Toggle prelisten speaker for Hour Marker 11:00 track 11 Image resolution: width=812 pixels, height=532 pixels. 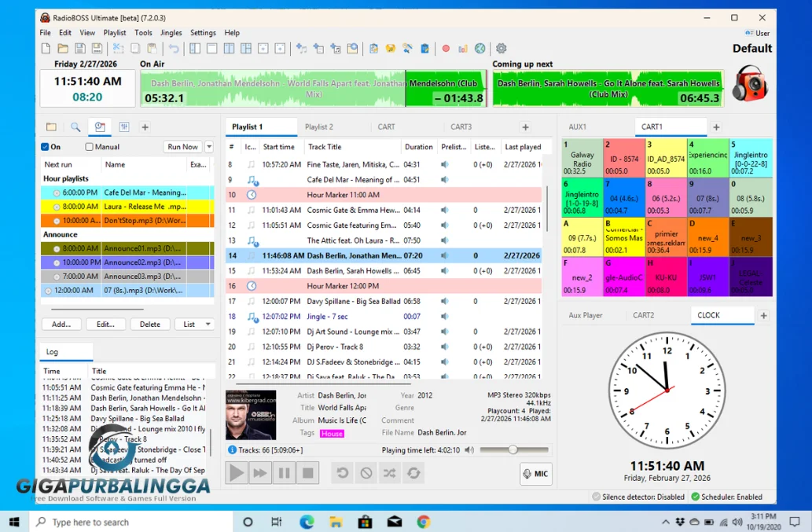click(444, 210)
